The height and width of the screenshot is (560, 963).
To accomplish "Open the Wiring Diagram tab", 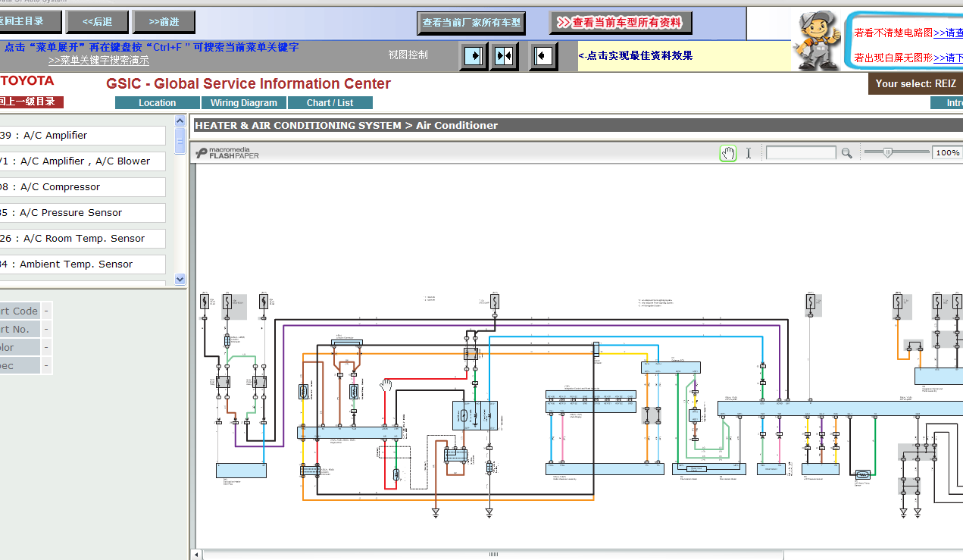I will click(x=244, y=103).
